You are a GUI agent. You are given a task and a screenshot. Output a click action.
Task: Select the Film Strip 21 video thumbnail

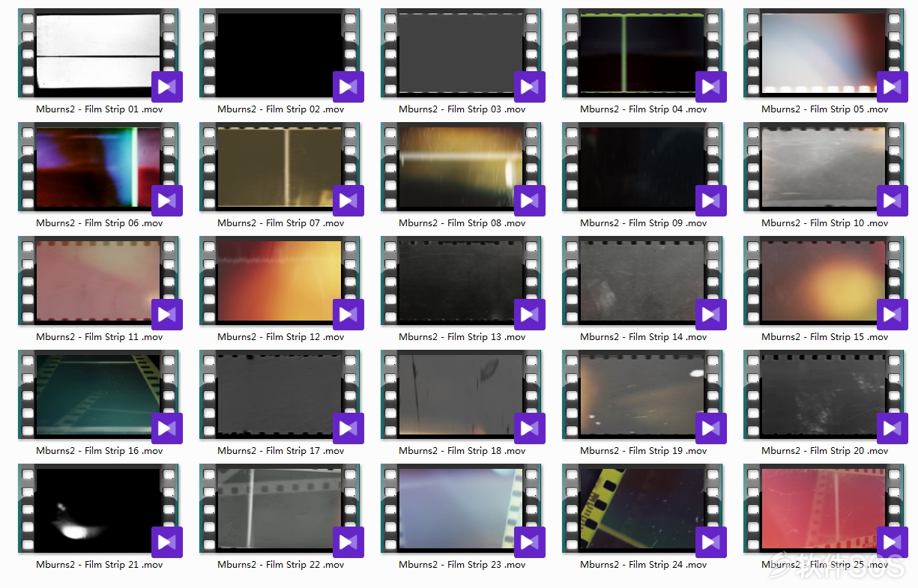coord(99,509)
